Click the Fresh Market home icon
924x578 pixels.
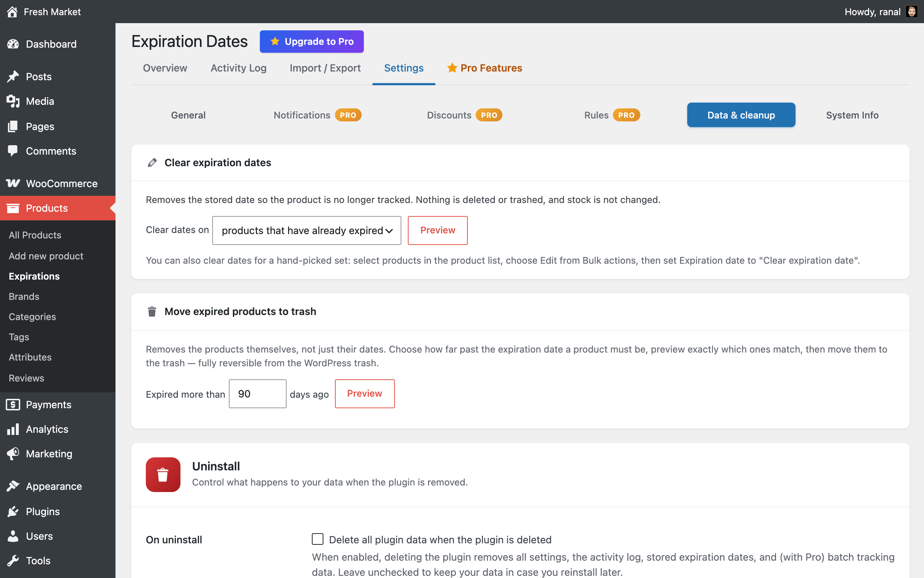[12, 12]
